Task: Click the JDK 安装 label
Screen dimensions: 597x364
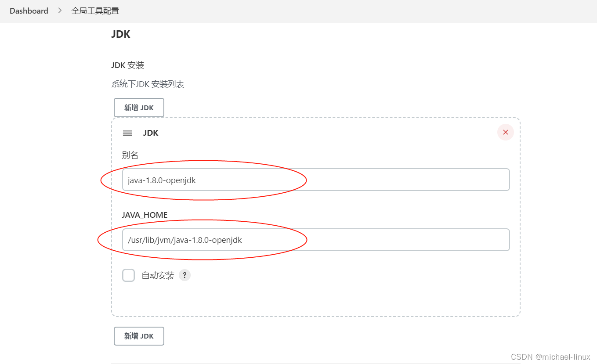Action: tap(128, 65)
